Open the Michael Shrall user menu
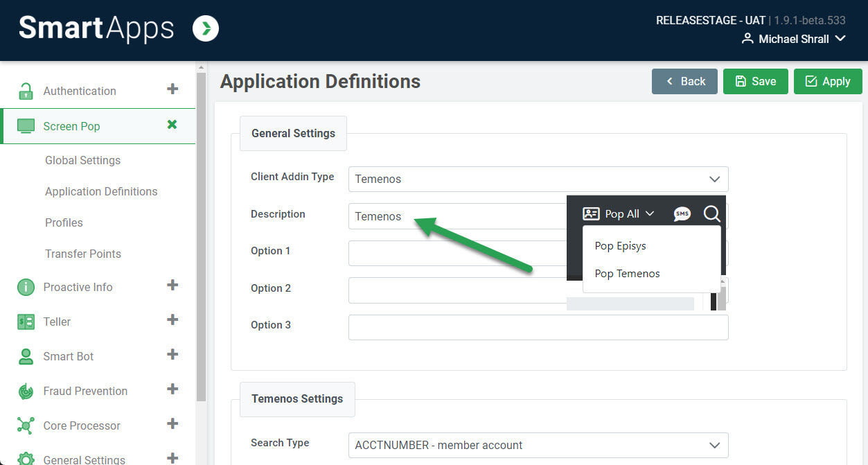This screenshot has height=465, width=868. pos(794,39)
